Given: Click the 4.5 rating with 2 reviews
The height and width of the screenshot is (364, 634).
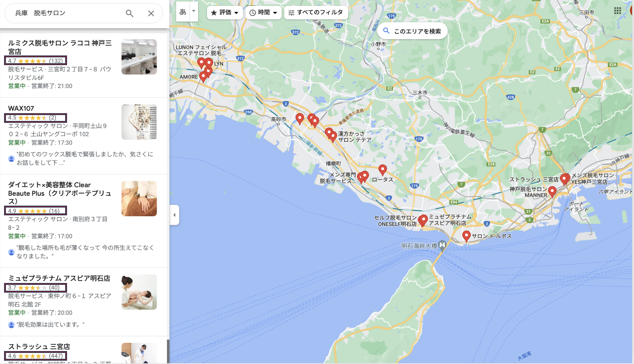Looking at the screenshot, I should click(36, 118).
